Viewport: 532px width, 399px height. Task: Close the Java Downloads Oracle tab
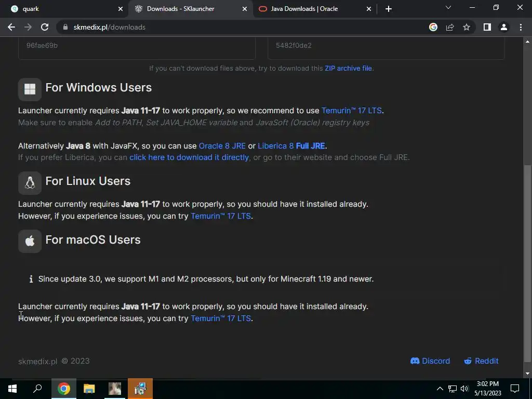tap(369, 9)
